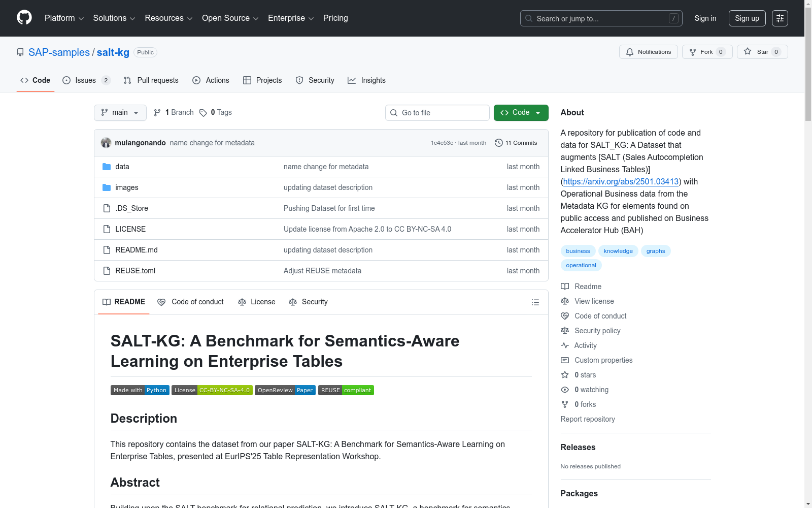Open the Pull requests tab

pyautogui.click(x=151, y=80)
